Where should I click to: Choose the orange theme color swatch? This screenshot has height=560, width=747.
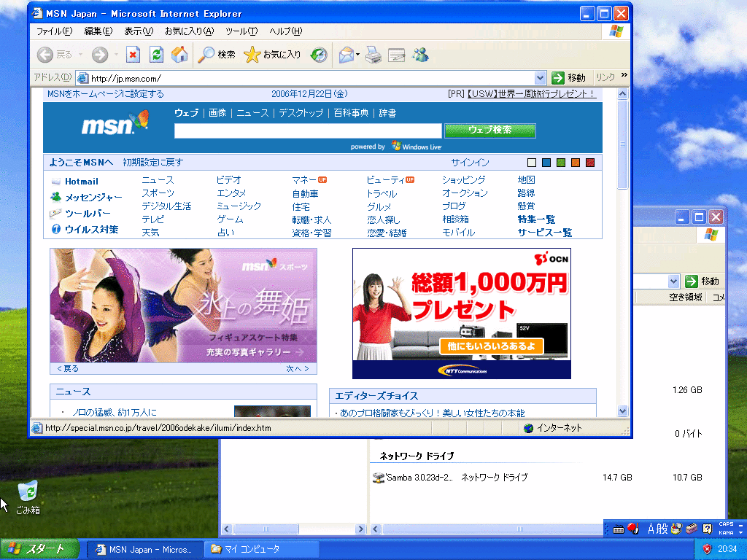pos(576,163)
